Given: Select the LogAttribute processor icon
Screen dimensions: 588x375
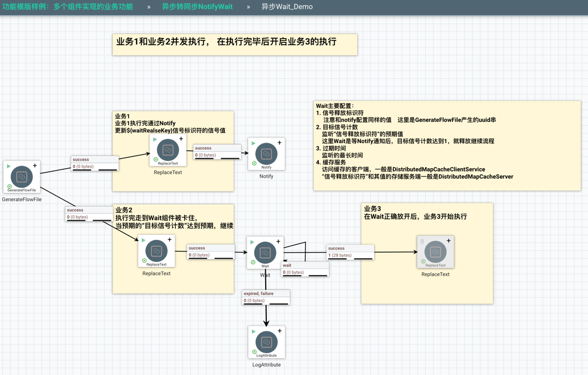Looking at the screenshot, I should 266,341.
